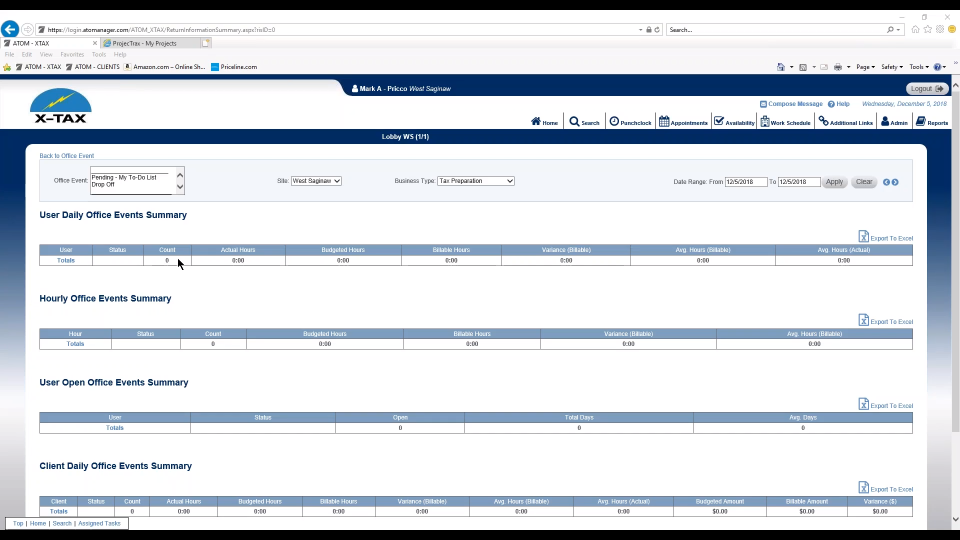Screen dimensions: 960x540
Task: Open the browser home icon at top right
Action: pyautogui.click(x=915, y=29)
